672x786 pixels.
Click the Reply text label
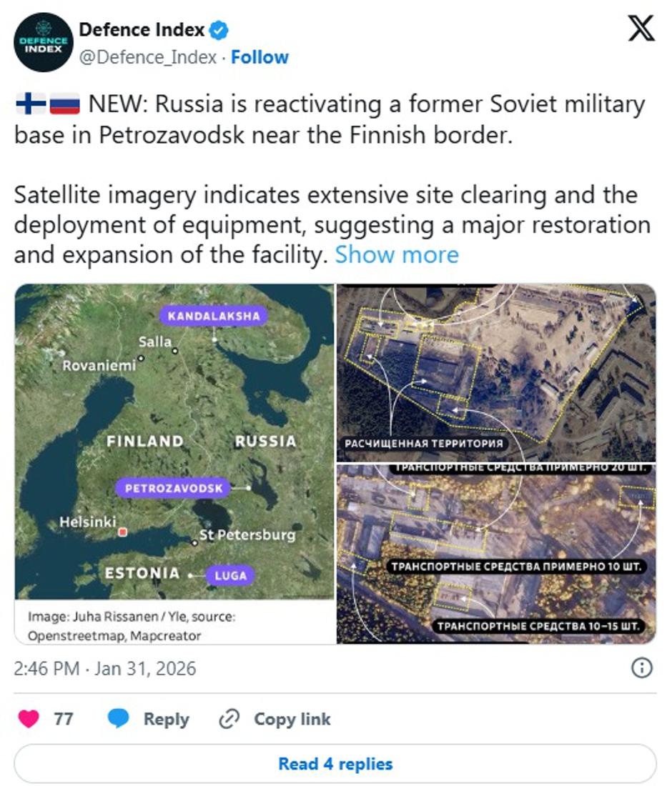167,719
